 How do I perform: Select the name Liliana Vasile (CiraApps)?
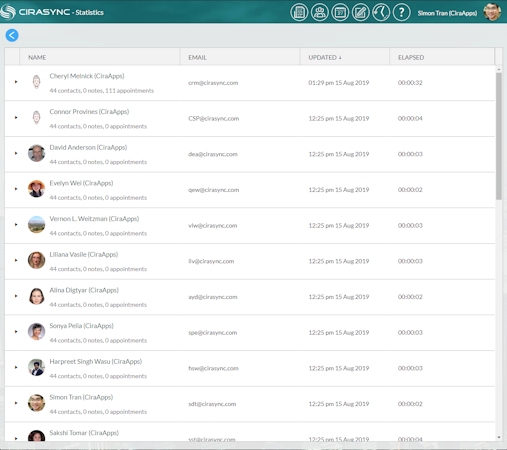pos(84,254)
